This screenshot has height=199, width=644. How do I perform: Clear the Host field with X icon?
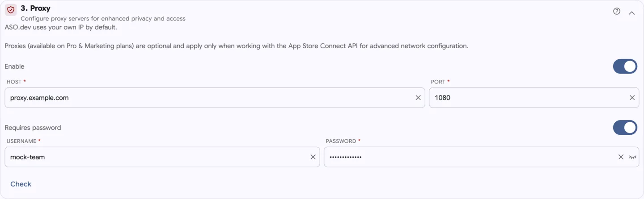[x=418, y=98]
